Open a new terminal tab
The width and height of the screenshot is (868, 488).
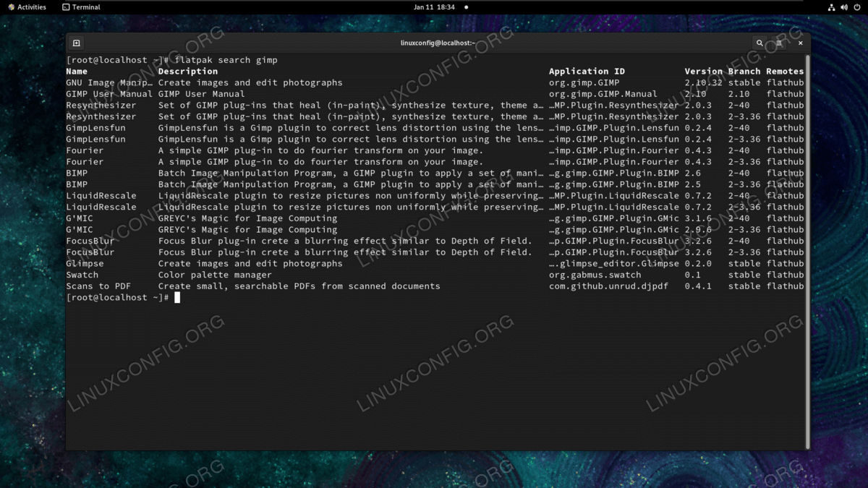77,43
